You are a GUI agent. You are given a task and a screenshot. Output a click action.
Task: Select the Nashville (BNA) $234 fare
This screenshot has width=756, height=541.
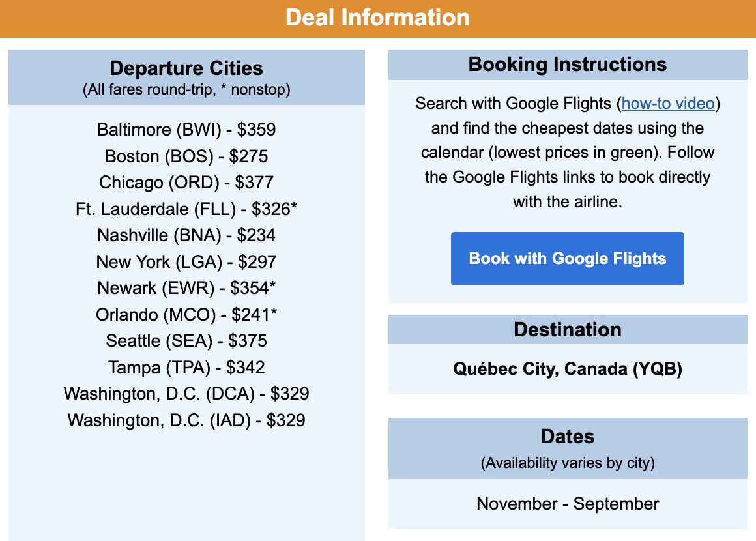coord(186,235)
